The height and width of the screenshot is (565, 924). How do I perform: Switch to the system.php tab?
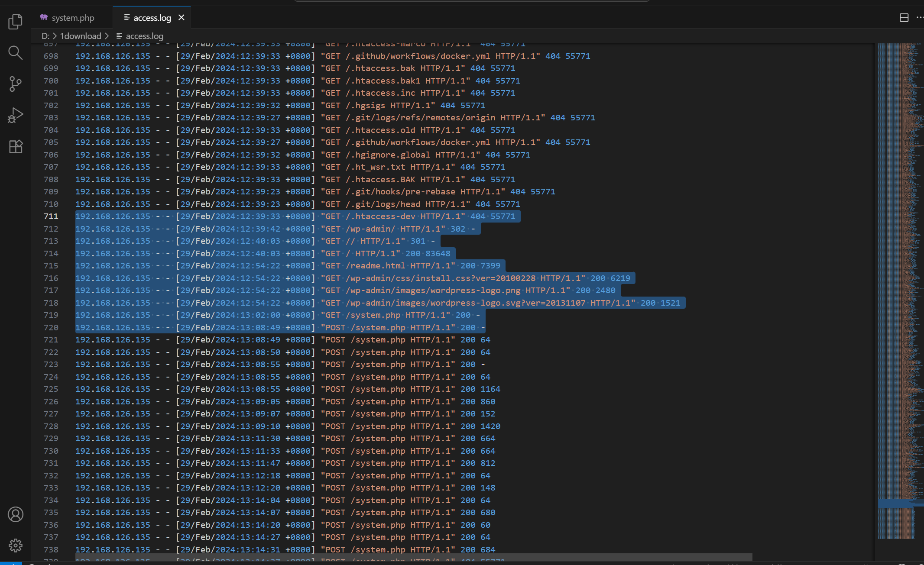[x=72, y=18]
